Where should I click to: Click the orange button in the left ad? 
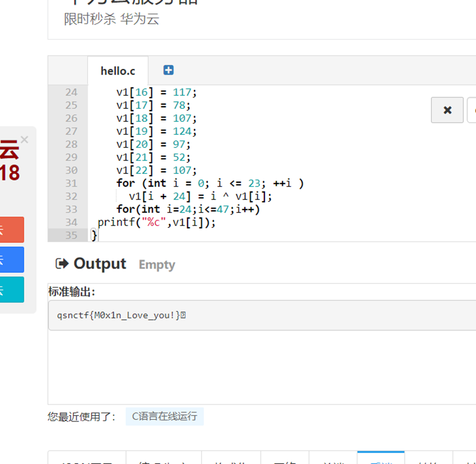click(12, 230)
